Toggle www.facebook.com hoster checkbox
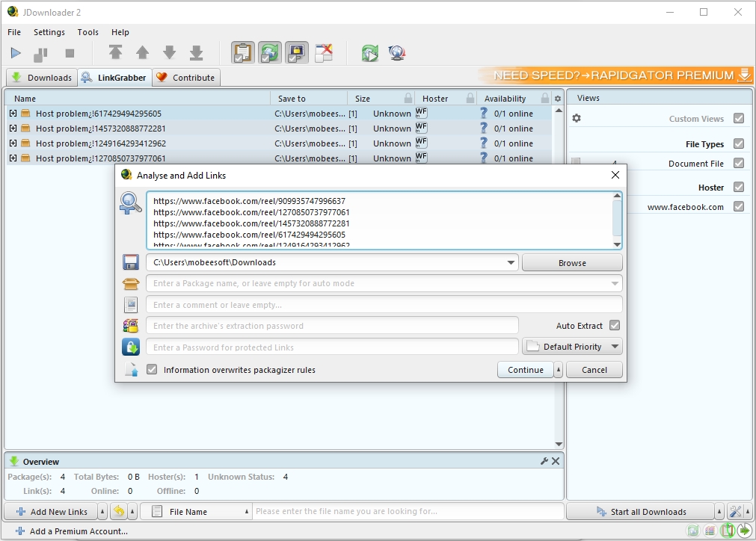This screenshot has width=756, height=541. tap(739, 207)
